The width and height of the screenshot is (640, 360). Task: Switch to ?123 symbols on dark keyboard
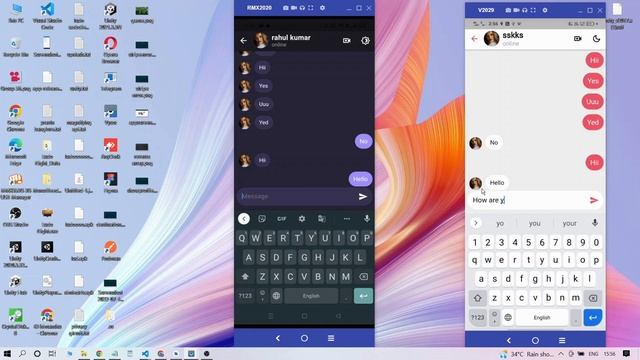pos(245,296)
